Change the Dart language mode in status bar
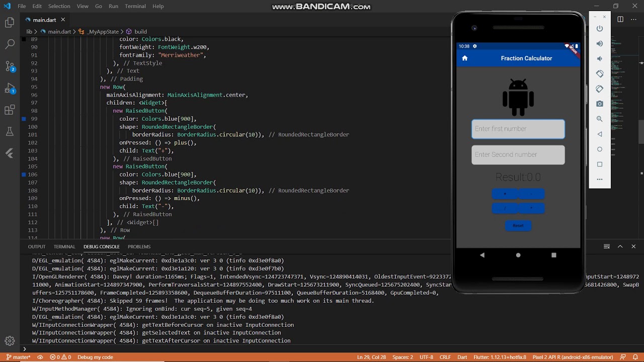 (462, 357)
